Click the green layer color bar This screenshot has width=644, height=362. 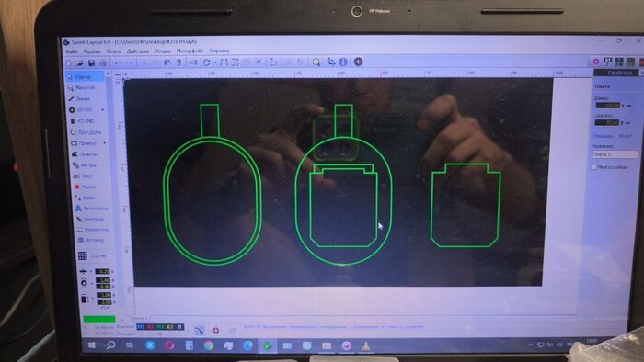[99, 319]
